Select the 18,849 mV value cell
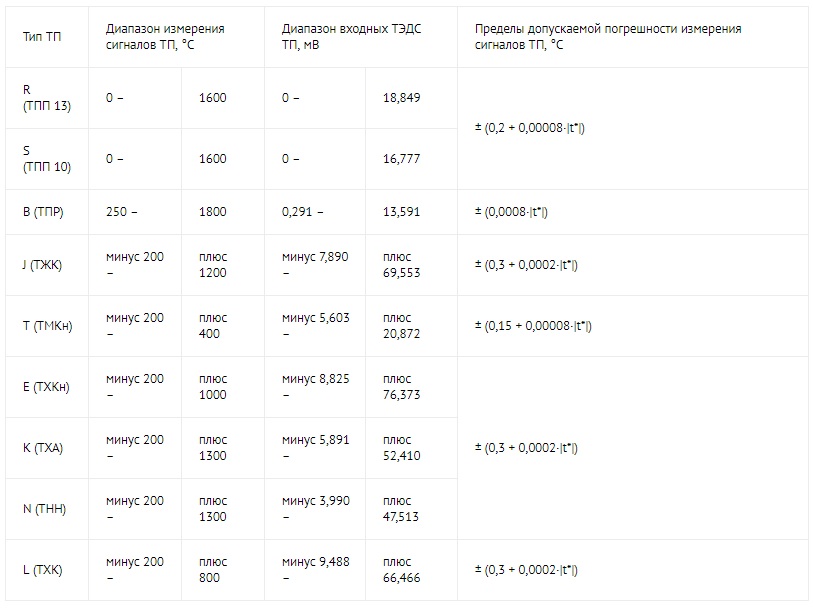This screenshot has height=608, width=813. (x=402, y=98)
